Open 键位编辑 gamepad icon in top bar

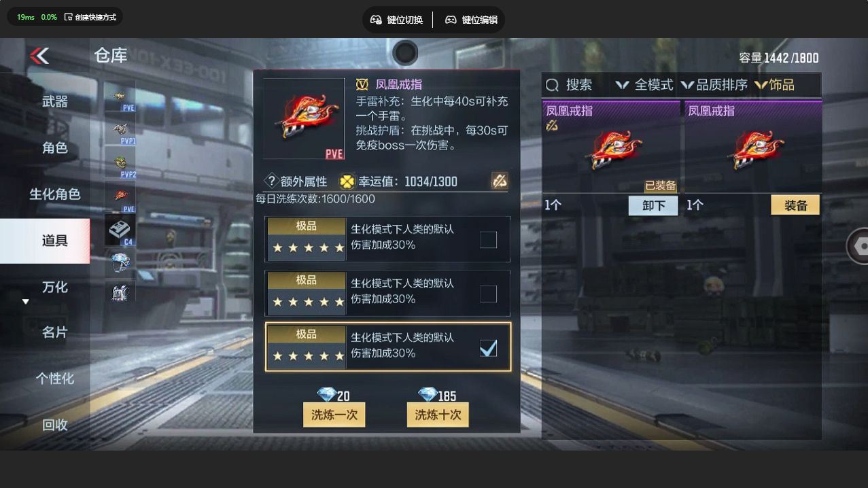(x=451, y=20)
